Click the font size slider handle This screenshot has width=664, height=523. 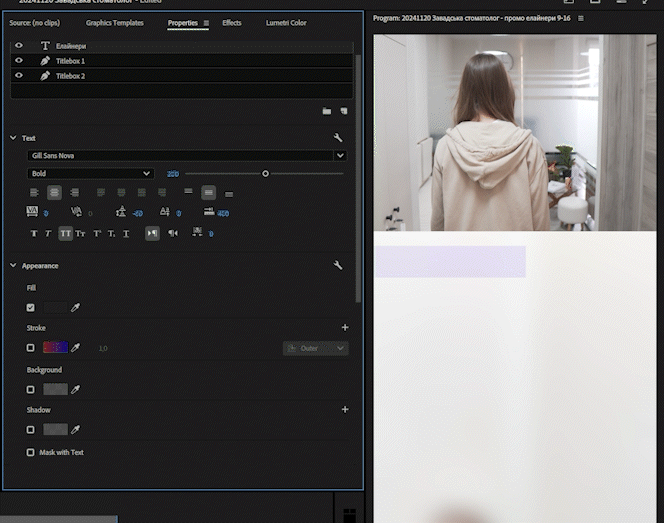(x=265, y=174)
